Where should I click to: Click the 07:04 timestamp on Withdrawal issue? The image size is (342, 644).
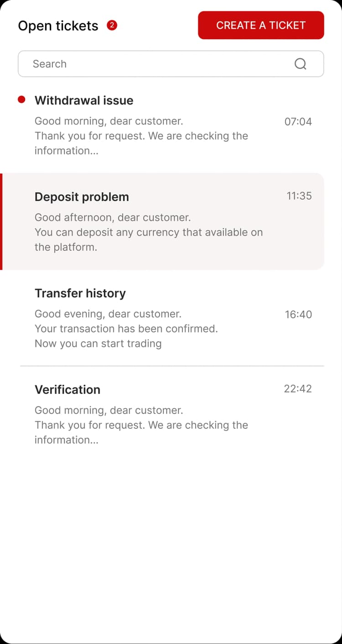coord(298,122)
